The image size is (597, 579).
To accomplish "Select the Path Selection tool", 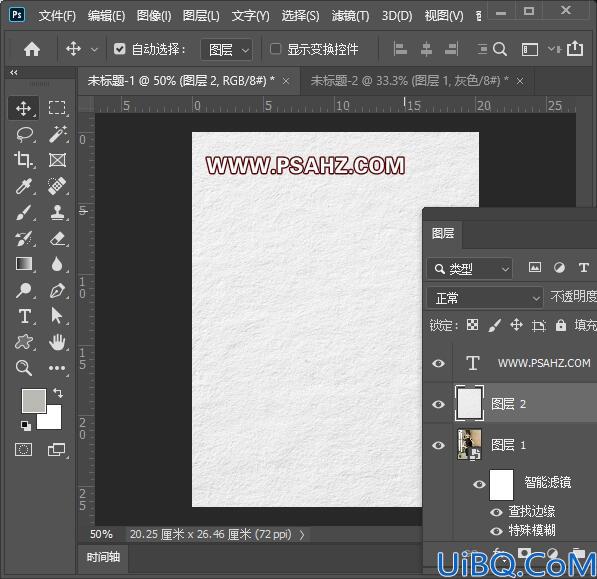I will tap(57, 316).
